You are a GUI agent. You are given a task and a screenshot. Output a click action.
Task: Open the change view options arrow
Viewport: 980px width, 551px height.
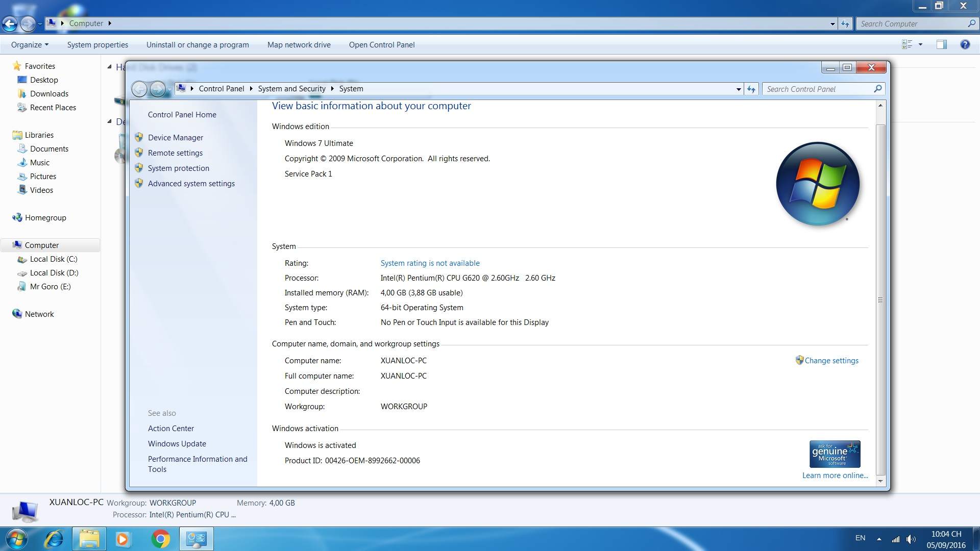920,44
